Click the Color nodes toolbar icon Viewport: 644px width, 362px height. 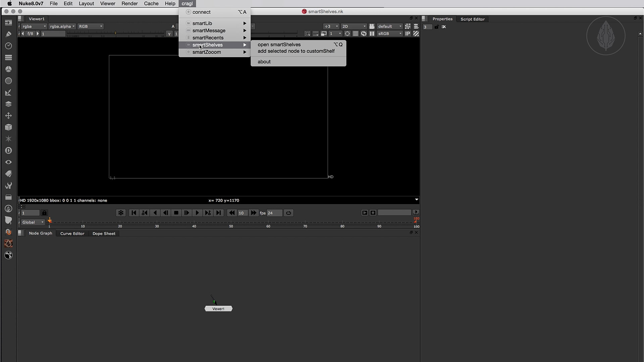coord(8,69)
